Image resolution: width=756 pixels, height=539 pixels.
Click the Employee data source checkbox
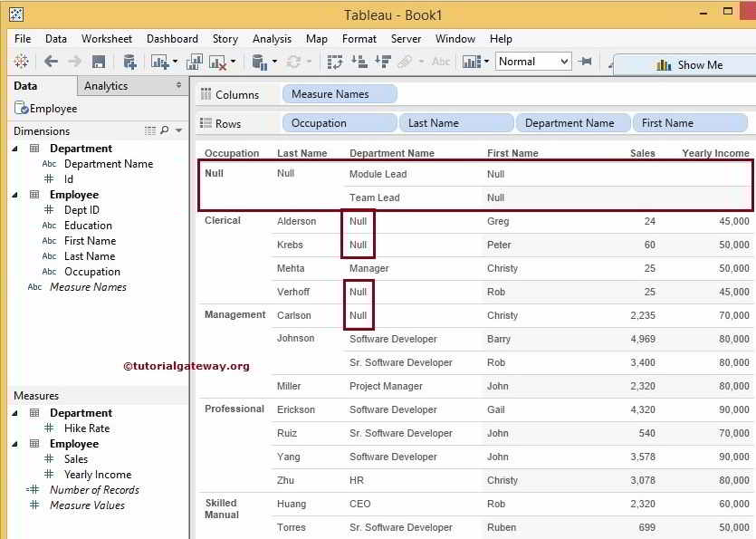click(20, 108)
